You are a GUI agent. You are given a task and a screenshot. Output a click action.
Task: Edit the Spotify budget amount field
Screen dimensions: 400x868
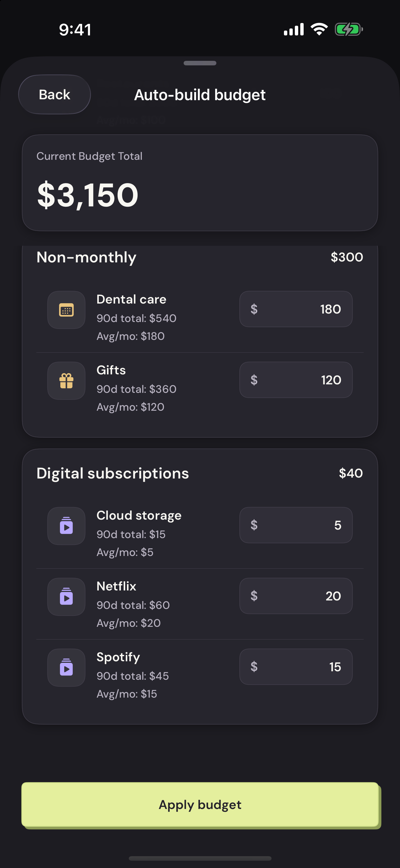296,666
